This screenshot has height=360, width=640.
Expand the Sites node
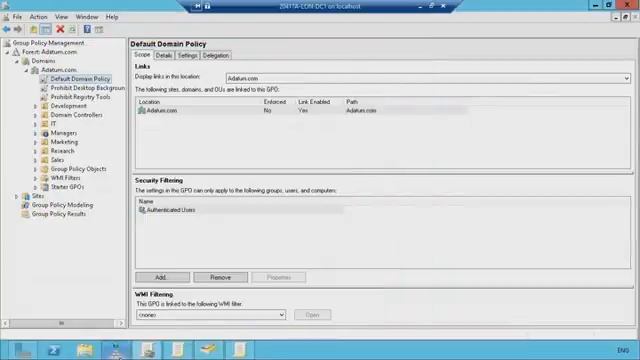[x=17, y=196]
